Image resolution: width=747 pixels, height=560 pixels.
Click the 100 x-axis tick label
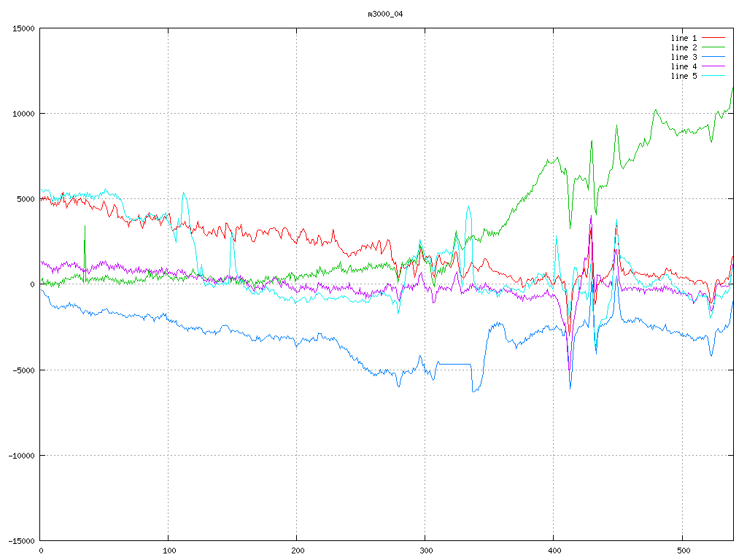[169, 551]
